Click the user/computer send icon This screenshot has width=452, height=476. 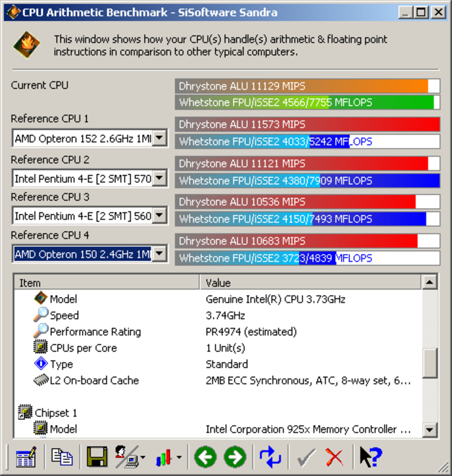click(127, 456)
